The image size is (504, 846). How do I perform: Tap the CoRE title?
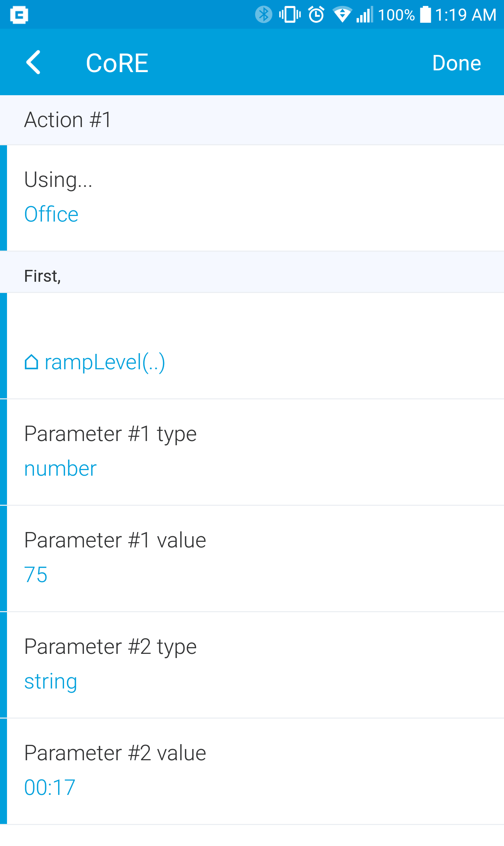point(117,63)
